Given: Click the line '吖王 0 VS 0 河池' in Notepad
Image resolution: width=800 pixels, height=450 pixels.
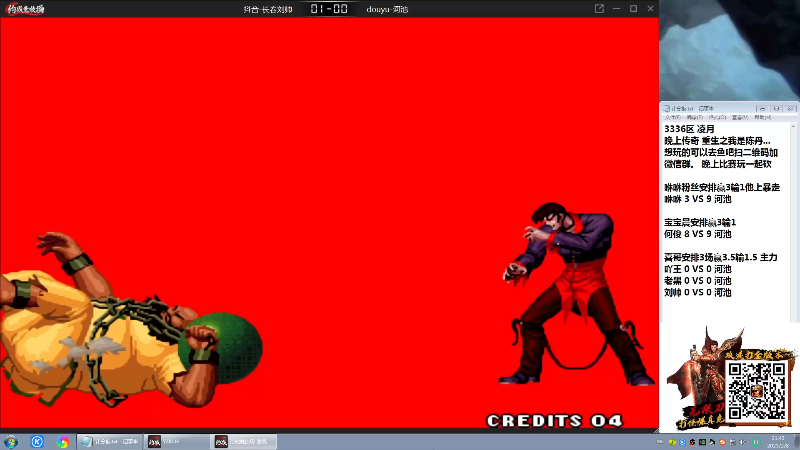Looking at the screenshot, I should tap(697, 269).
